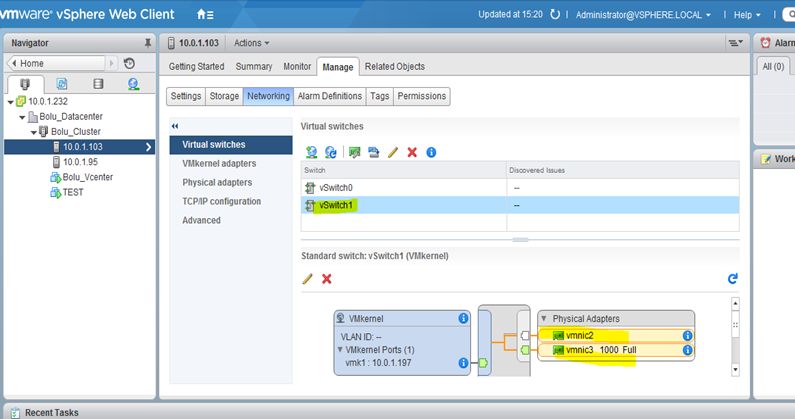Viewport: 795px width, 419px height.
Task: Open the Actions dropdown for 10.0.1.103
Action: coord(251,43)
